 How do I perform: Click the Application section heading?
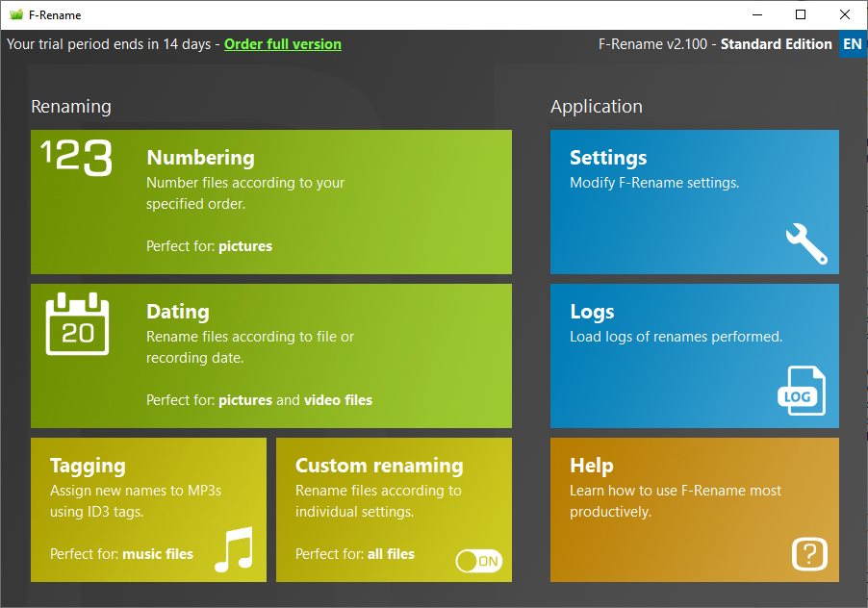click(596, 107)
